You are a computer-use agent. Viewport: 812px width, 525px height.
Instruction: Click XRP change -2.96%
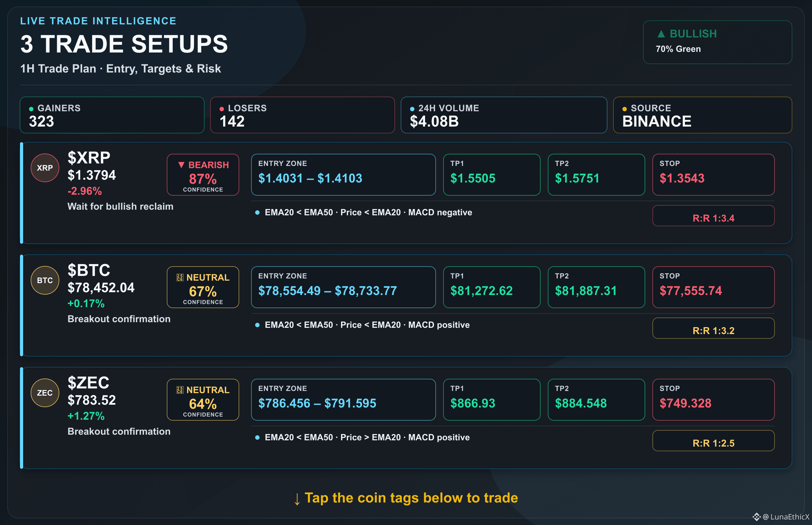pyautogui.click(x=84, y=191)
